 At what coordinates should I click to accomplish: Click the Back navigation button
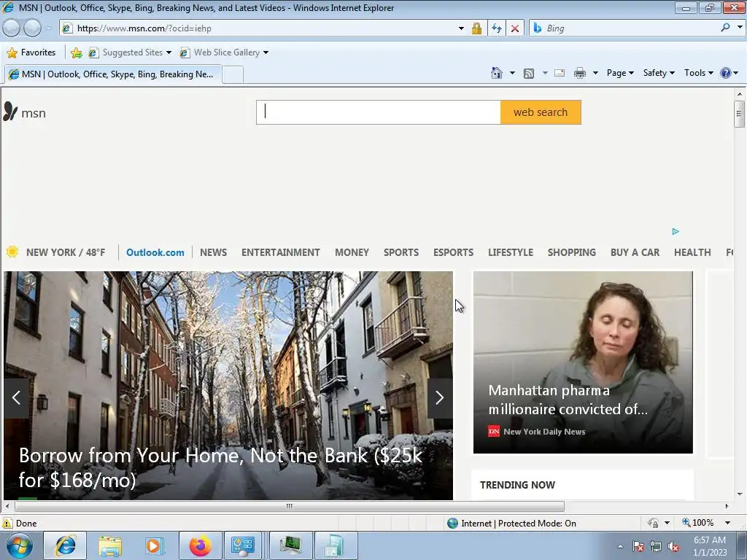coord(12,28)
